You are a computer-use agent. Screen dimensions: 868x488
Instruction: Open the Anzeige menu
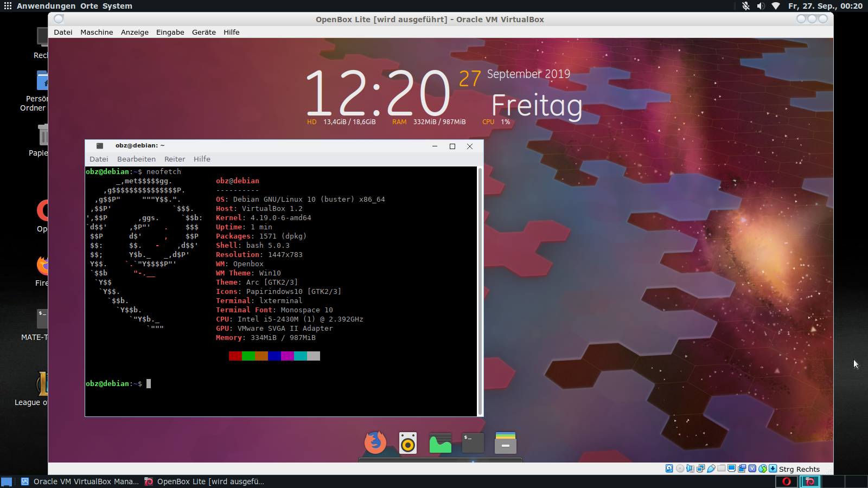[x=135, y=32]
